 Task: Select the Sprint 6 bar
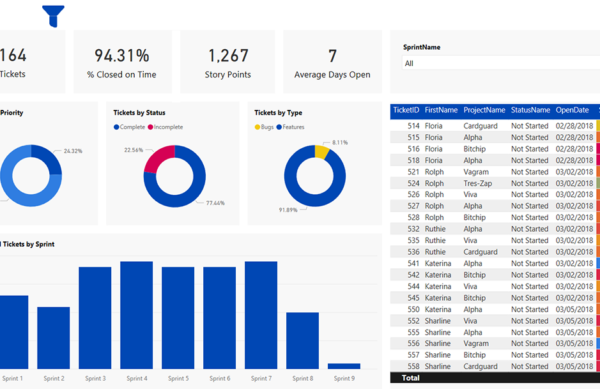coord(219,318)
